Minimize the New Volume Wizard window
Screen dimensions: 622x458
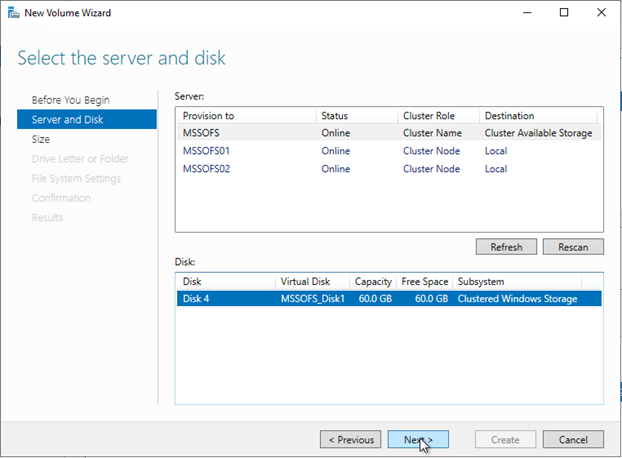pyautogui.click(x=520, y=13)
